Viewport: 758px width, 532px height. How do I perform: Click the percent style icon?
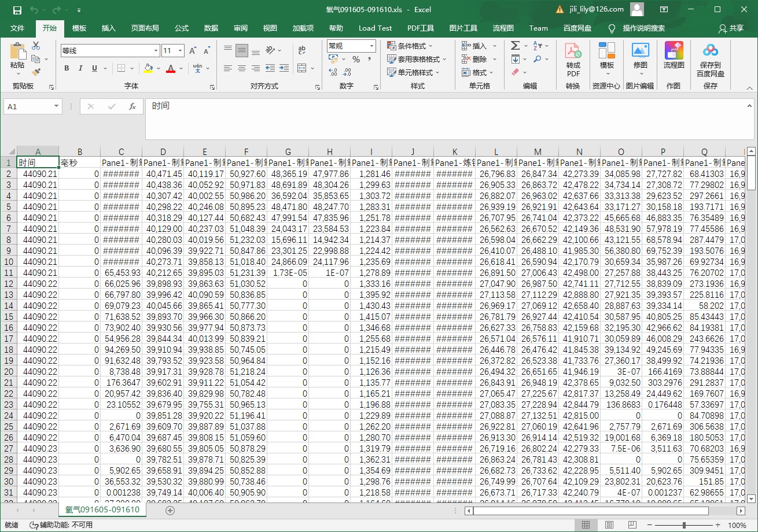[x=356, y=59]
